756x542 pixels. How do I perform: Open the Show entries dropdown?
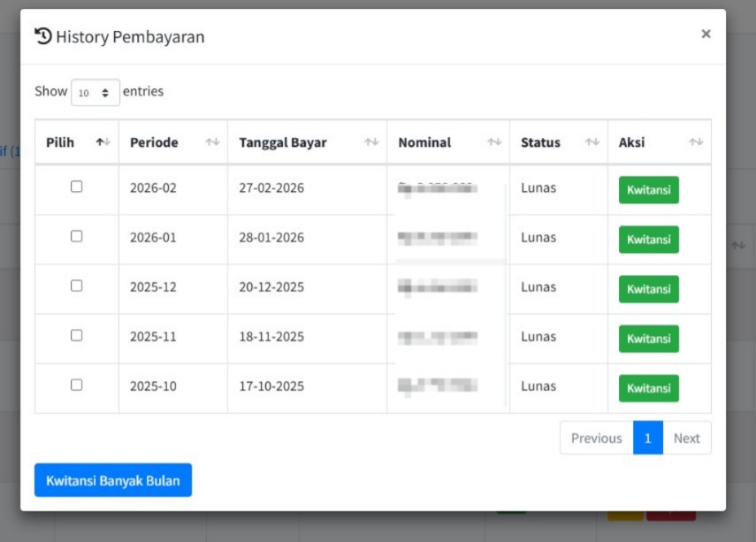click(95, 92)
